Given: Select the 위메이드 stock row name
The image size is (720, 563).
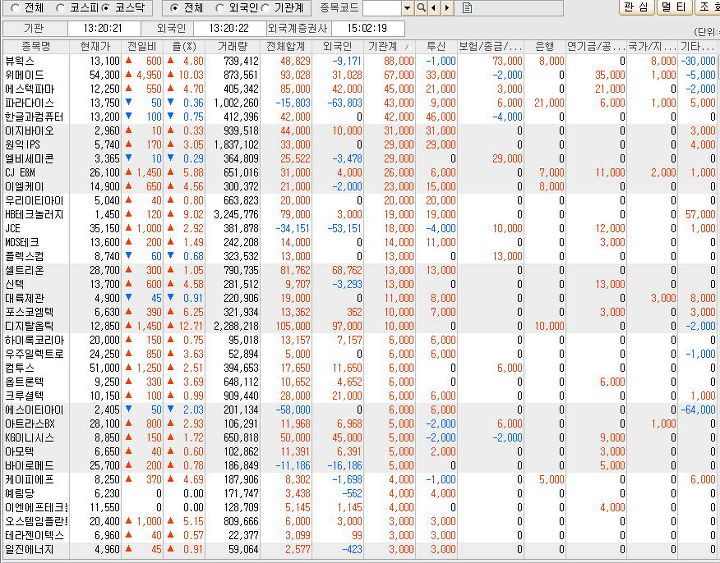Looking at the screenshot, I should 25,75.
